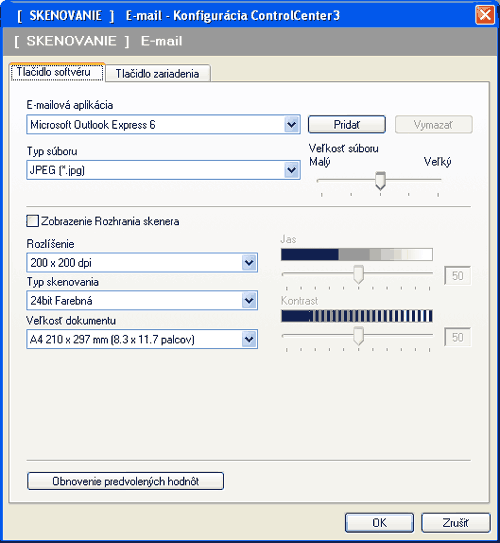Click the Microsoft Outlook Express 6 combo box
This screenshot has height=543, width=500.
[163, 124]
